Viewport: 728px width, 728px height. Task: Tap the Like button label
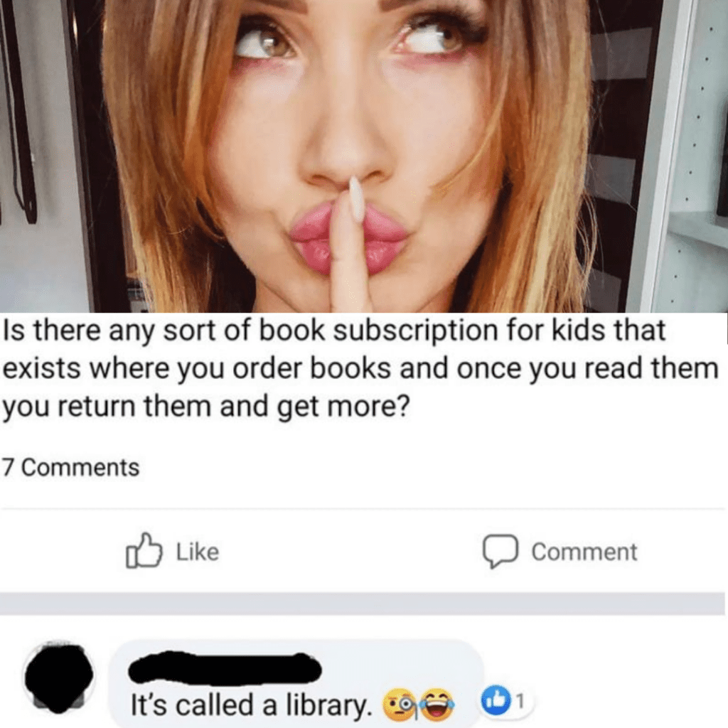click(198, 552)
